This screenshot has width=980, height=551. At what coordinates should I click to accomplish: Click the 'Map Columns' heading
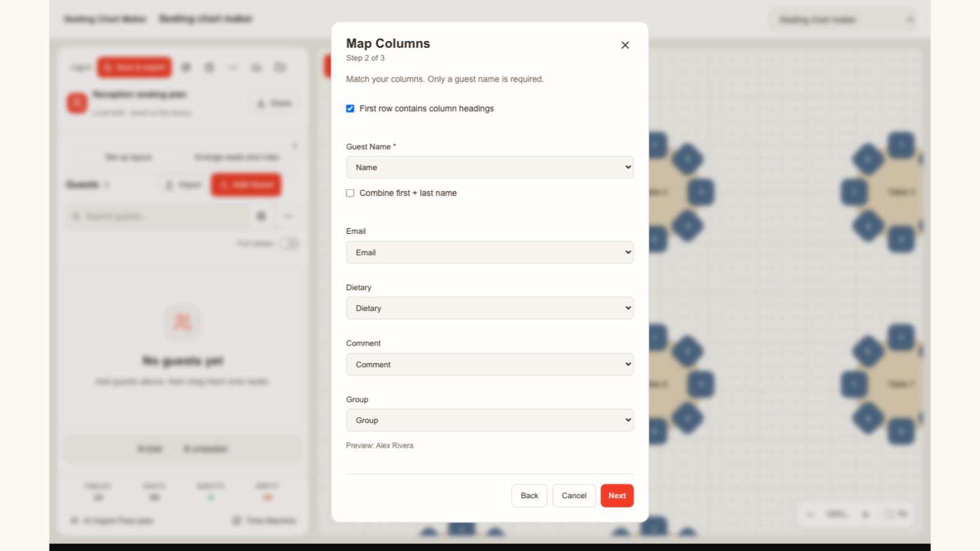pyautogui.click(x=388, y=43)
